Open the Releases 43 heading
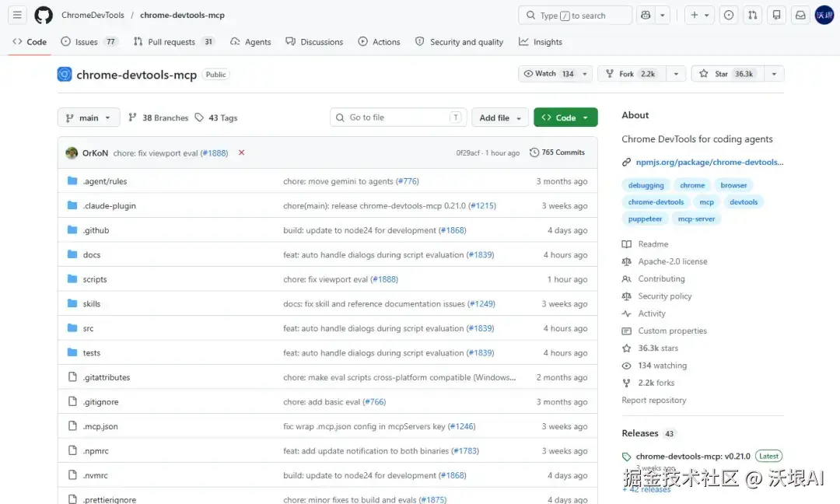 coord(648,433)
